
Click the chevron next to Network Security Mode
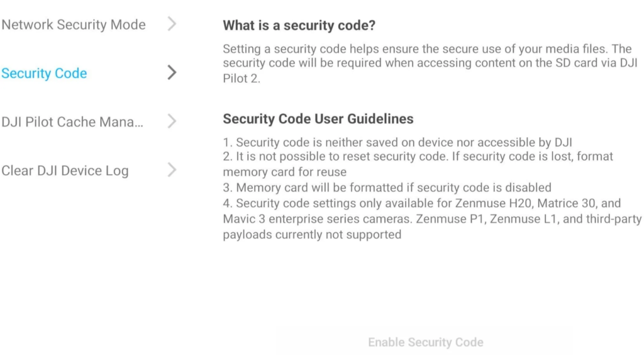(x=172, y=24)
